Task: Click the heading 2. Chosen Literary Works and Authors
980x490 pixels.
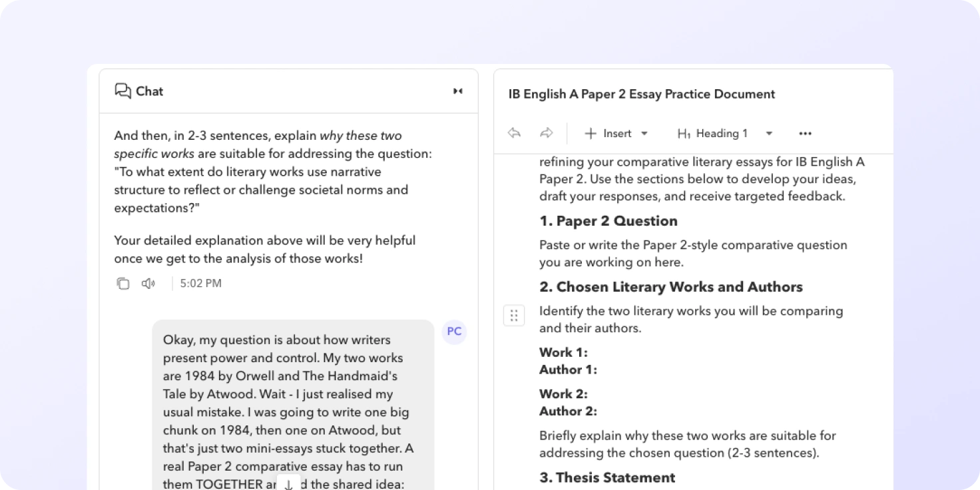Action: pos(671,287)
